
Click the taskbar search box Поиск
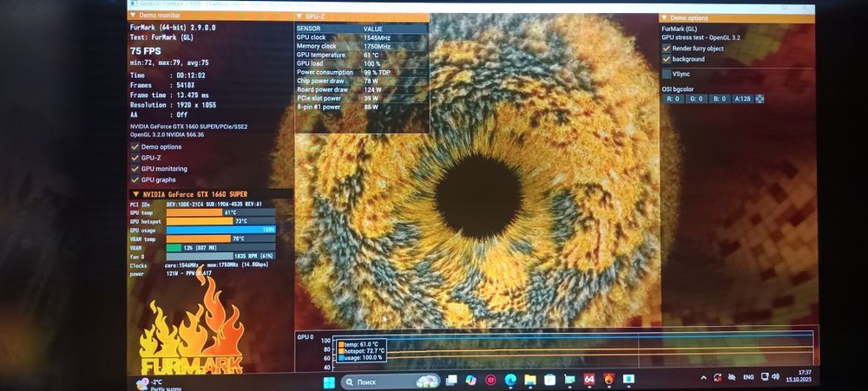[390, 381]
